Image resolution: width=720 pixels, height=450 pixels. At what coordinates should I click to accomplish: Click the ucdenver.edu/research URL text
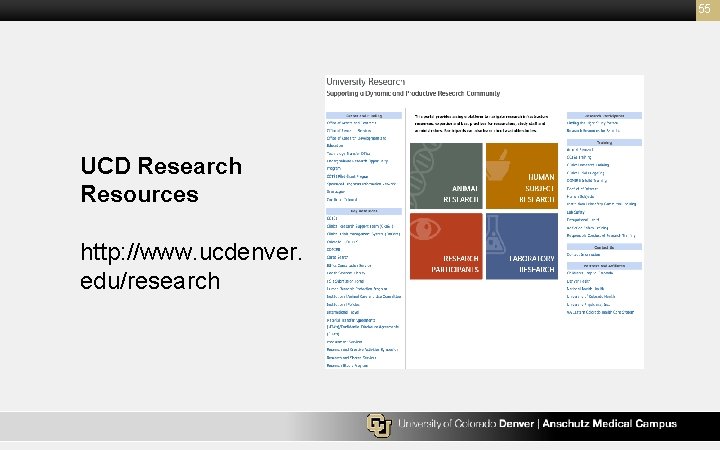191,266
